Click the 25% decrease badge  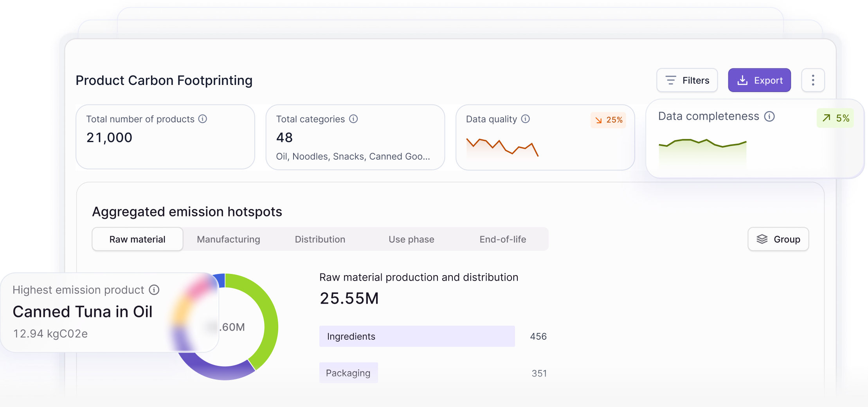[609, 120]
